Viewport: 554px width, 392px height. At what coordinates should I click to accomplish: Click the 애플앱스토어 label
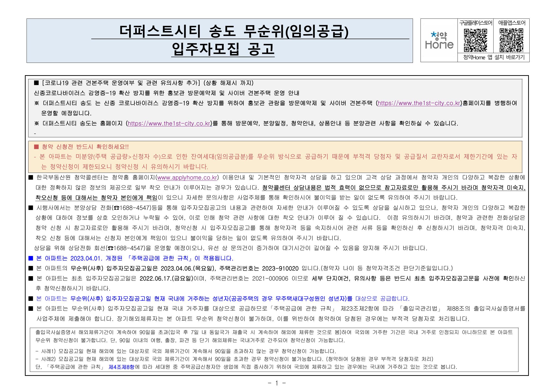point(511,23)
